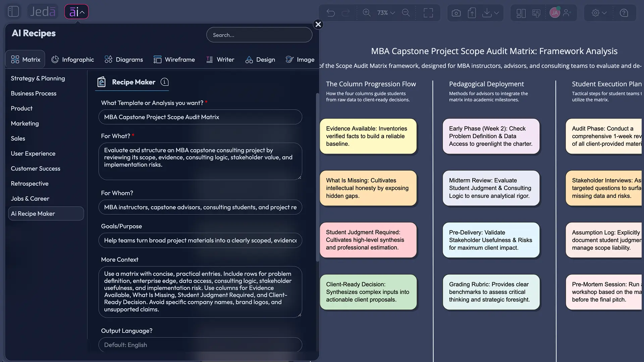This screenshot has width=644, height=362.
Task: Click the upload file icon
Action: coord(472,13)
